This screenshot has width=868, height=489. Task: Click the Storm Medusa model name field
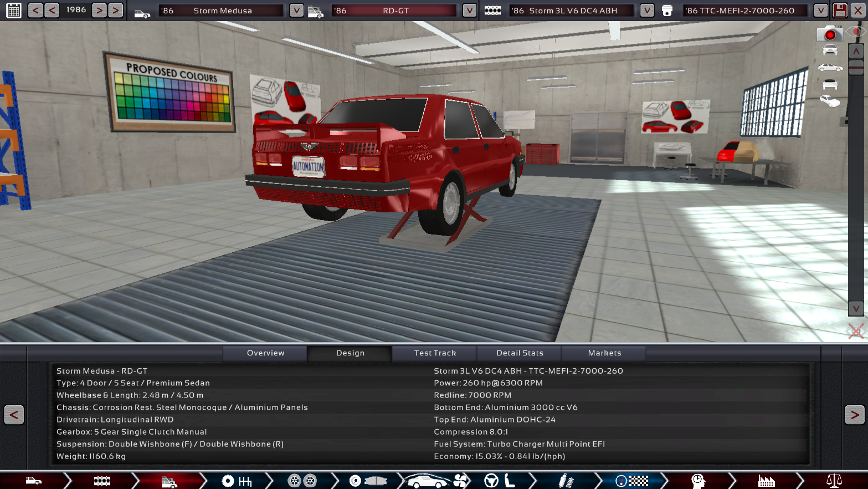[x=223, y=11]
